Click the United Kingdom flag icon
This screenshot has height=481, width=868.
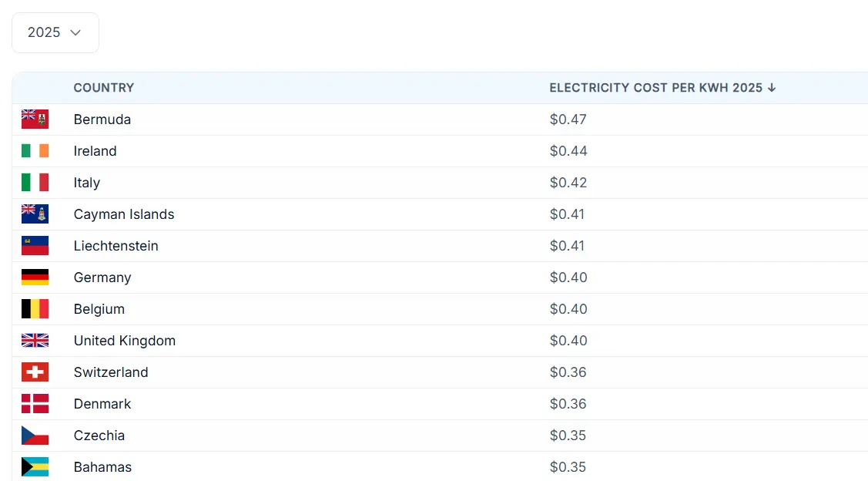point(35,341)
